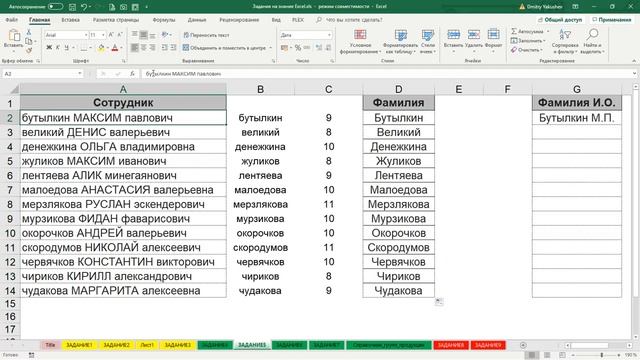Toggle underline (Ч) formatting
The width and height of the screenshot is (640, 360).
point(67,48)
